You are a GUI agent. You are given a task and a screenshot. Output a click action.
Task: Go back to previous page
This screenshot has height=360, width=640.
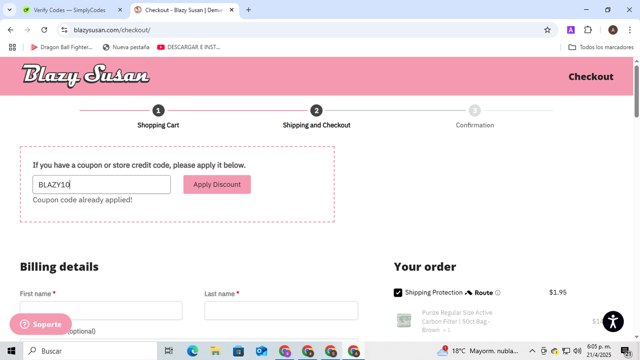pyautogui.click(x=11, y=30)
